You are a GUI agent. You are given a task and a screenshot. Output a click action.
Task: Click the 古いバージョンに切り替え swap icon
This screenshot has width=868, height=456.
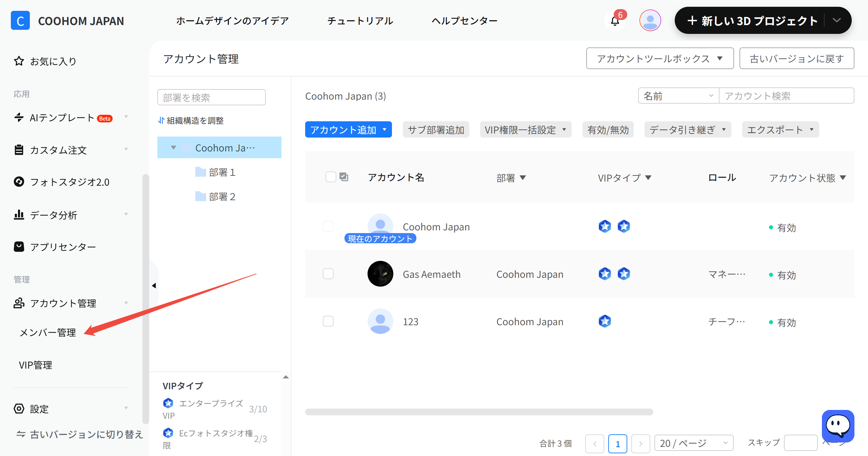pos(21,434)
